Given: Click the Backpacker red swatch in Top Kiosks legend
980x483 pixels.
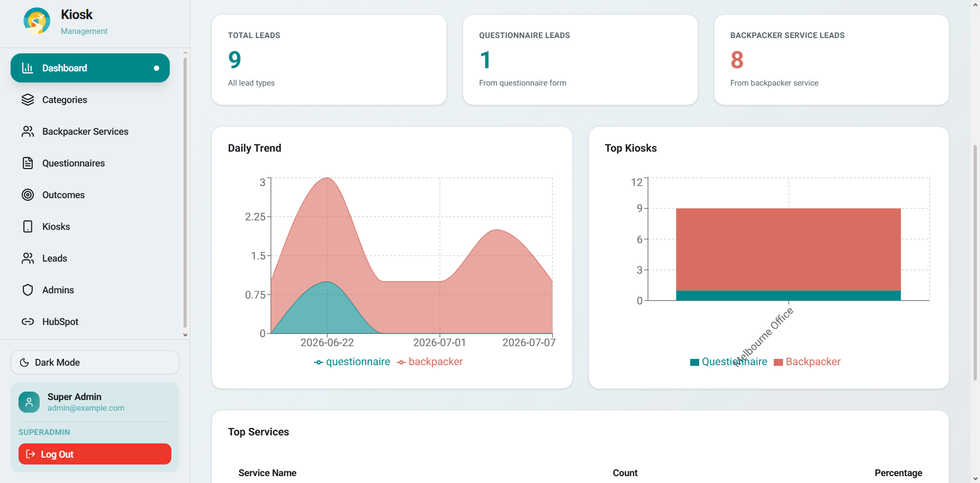Looking at the screenshot, I should coord(778,363).
